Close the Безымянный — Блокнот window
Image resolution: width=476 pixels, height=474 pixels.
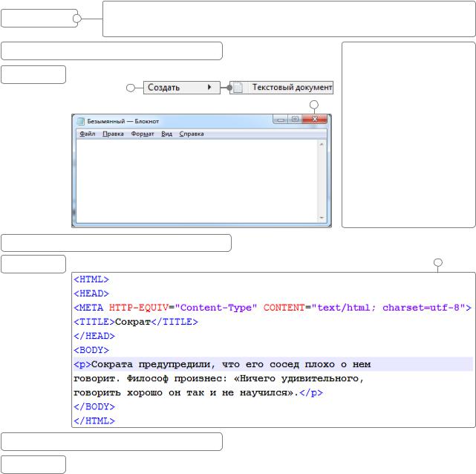click(315, 120)
